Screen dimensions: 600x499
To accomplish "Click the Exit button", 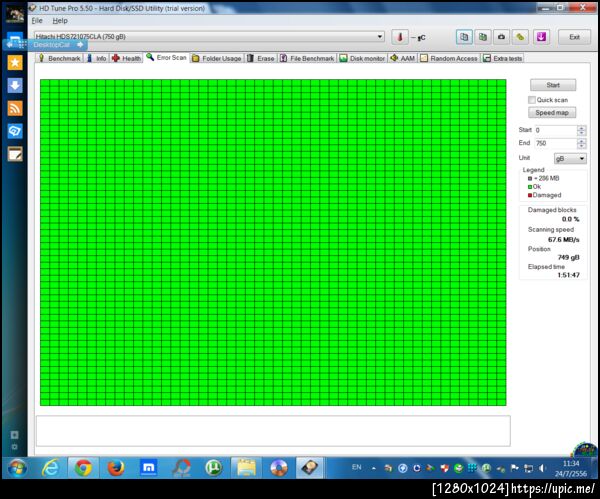I will tap(574, 37).
